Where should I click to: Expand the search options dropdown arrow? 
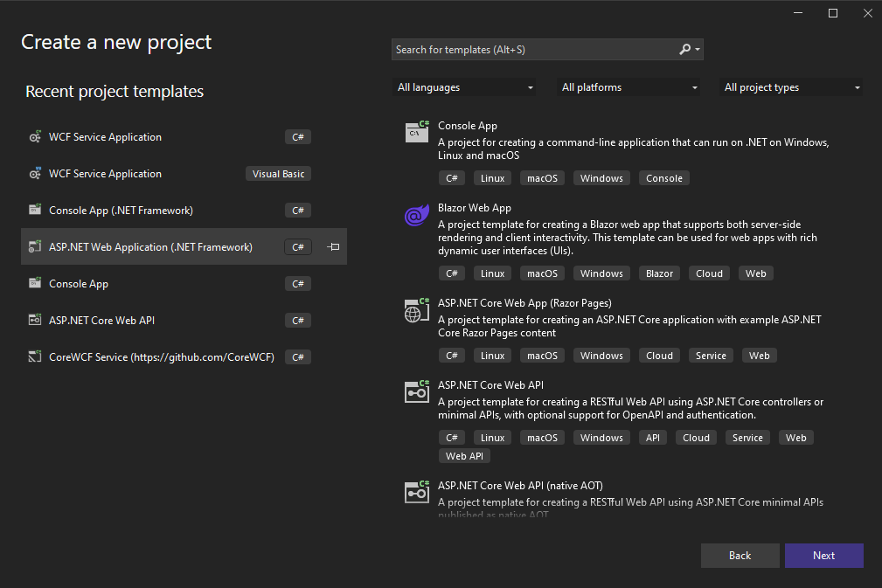698,50
